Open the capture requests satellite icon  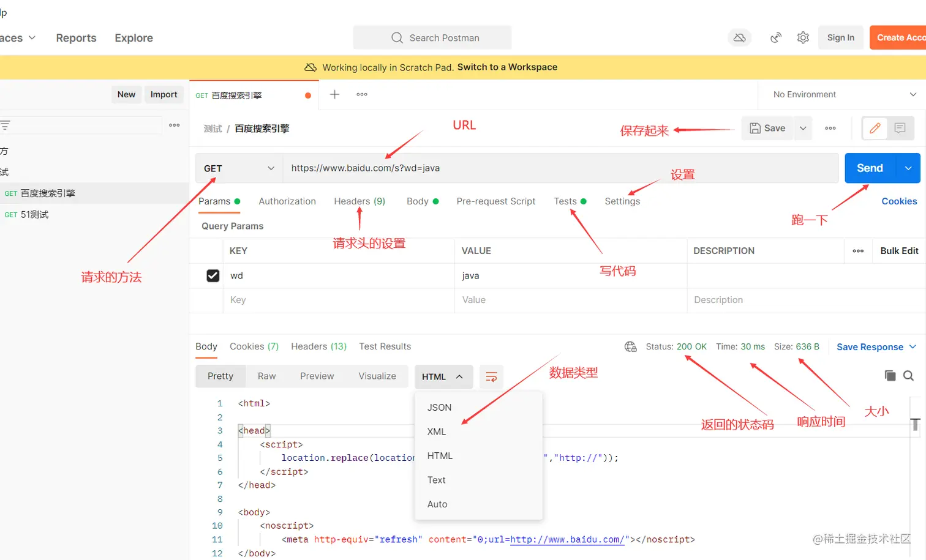click(x=776, y=38)
